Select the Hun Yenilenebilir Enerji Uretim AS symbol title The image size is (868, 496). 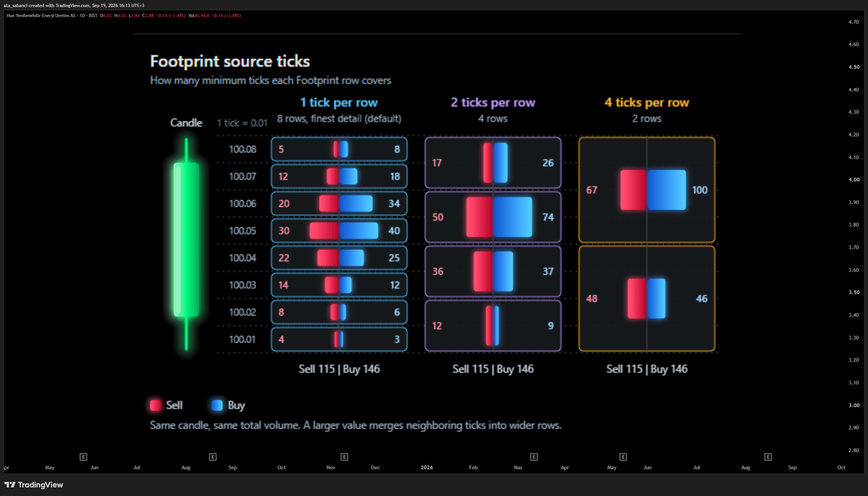tap(41, 16)
